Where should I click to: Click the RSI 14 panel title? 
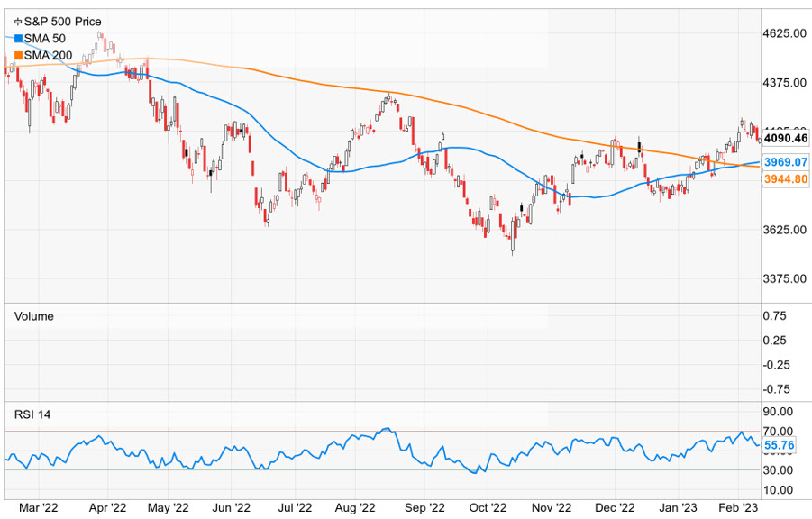pyautogui.click(x=32, y=414)
